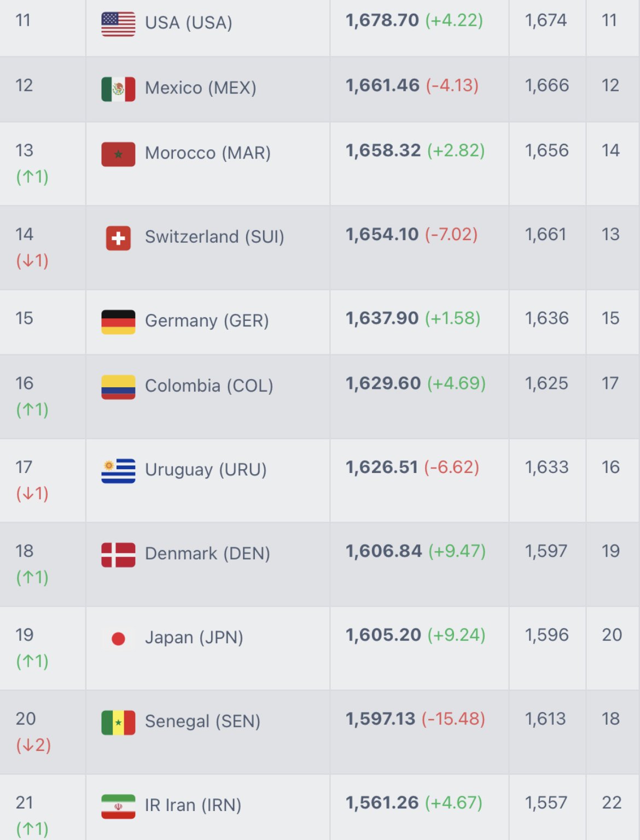Open the Japan (JPN) team link
640x840 pixels.
(194, 638)
